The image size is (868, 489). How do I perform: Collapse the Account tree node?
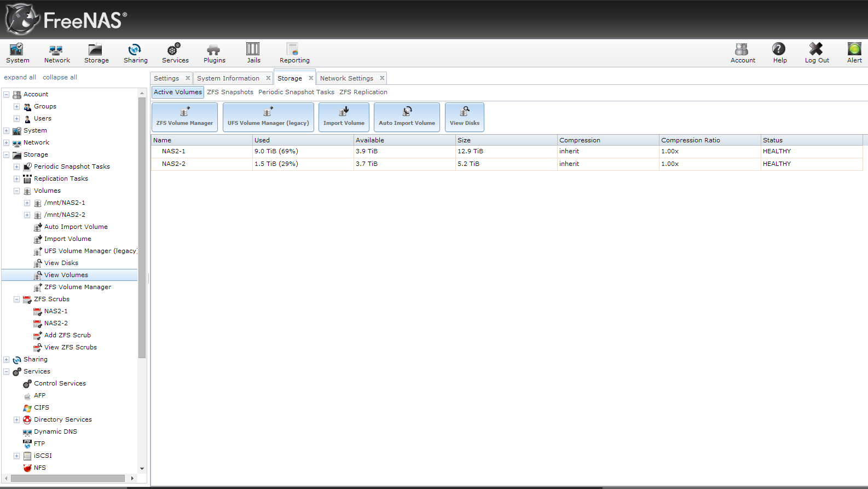click(x=6, y=94)
